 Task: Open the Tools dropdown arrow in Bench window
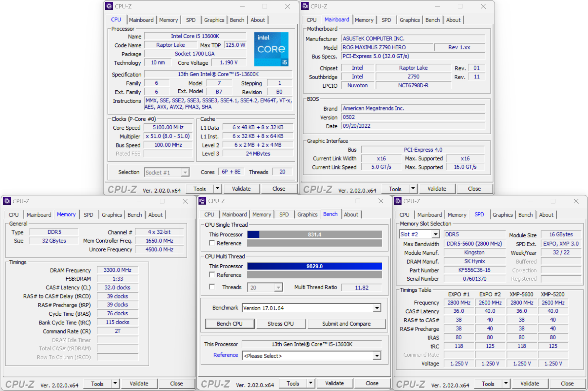pyautogui.click(x=311, y=384)
